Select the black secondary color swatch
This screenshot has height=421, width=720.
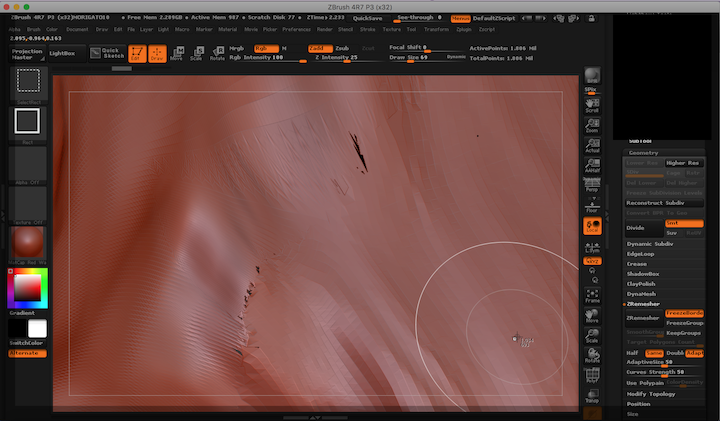click(17, 329)
